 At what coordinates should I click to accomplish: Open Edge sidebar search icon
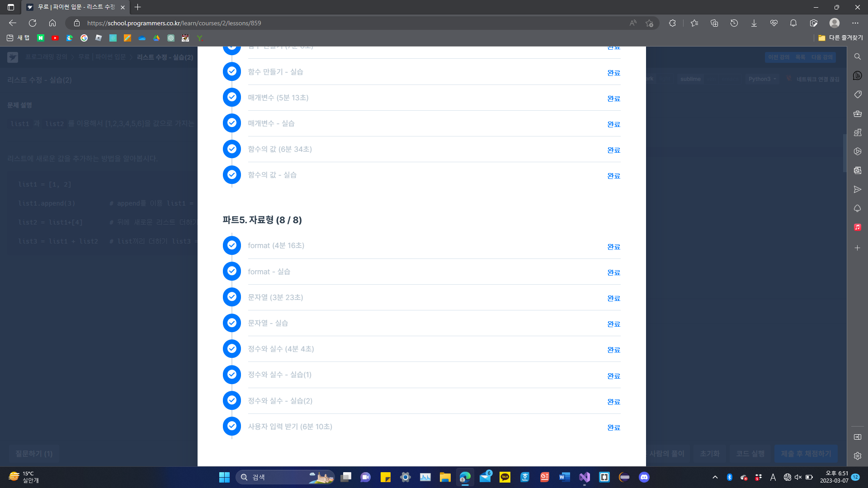(857, 56)
